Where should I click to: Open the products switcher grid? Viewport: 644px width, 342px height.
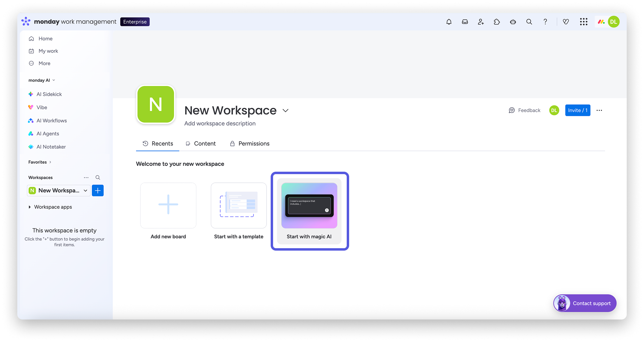tap(584, 22)
